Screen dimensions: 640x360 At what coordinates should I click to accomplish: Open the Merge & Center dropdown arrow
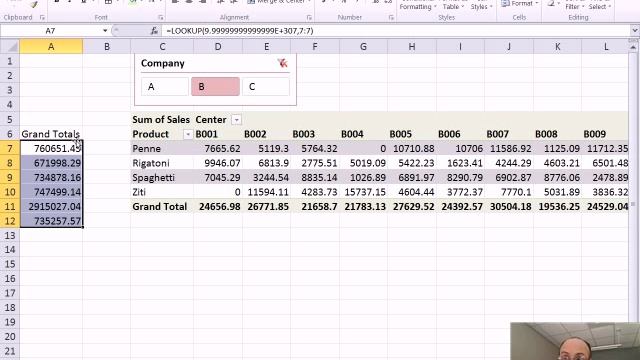coord(309,2)
